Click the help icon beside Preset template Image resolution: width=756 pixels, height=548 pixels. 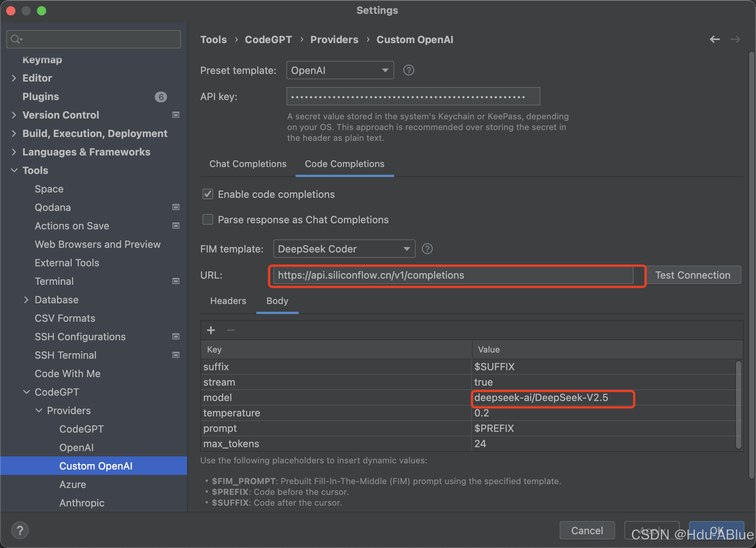pyautogui.click(x=408, y=70)
